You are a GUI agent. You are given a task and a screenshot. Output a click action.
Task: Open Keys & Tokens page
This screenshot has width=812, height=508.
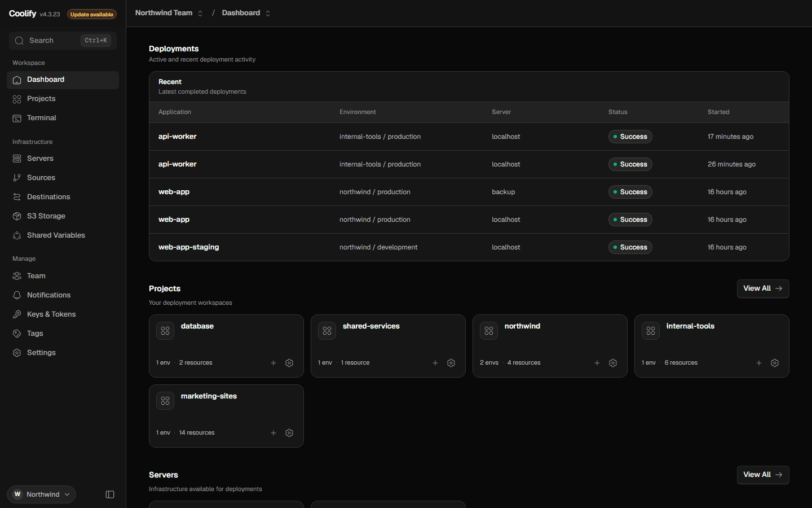click(63, 314)
